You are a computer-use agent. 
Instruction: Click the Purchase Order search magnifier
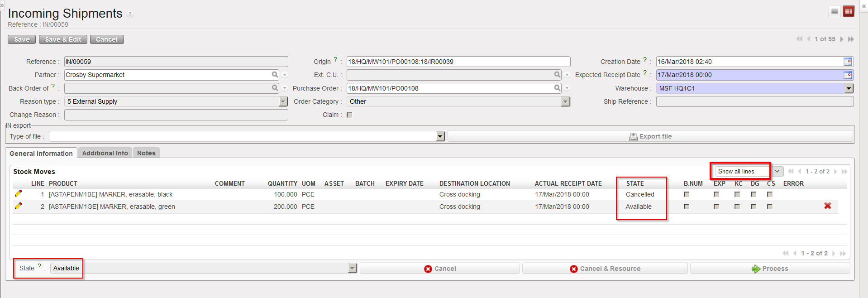[x=557, y=88]
